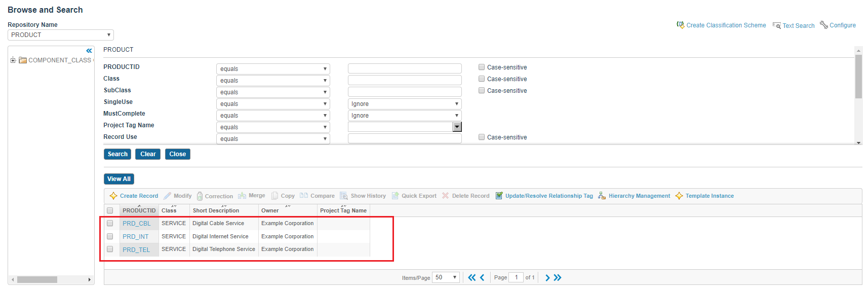Screen dimensions: 868x288
Task: Click the View All button
Action: (x=119, y=179)
